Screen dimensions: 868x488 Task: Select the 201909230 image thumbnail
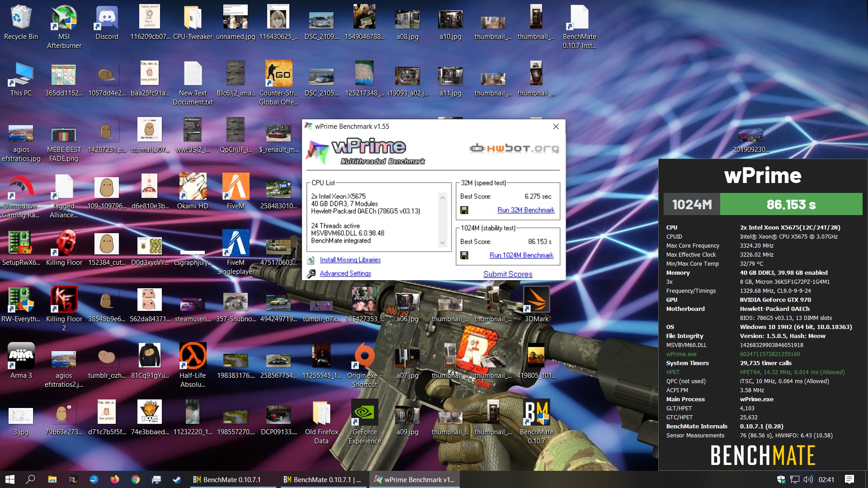point(751,140)
